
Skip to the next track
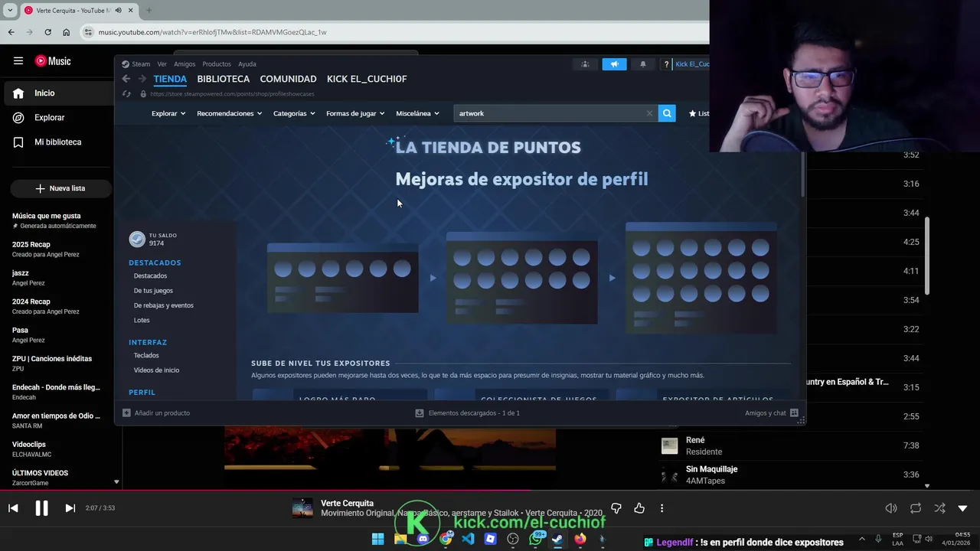click(x=70, y=508)
